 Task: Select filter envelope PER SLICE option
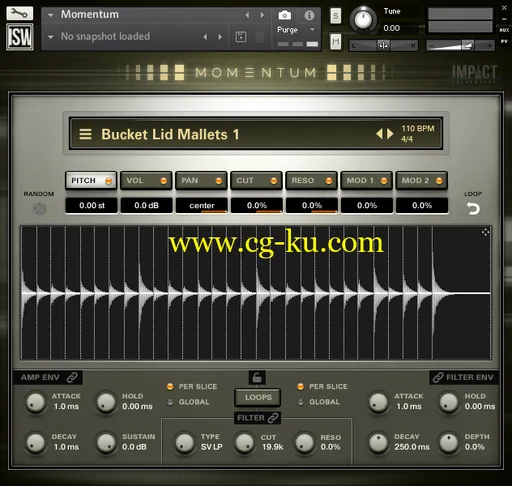[x=322, y=386]
